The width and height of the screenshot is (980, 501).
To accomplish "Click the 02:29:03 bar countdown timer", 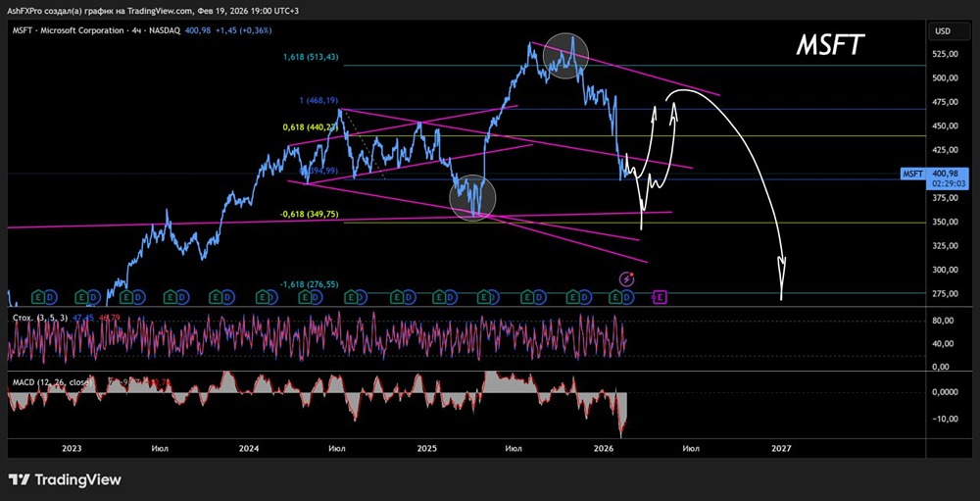I will click(950, 183).
